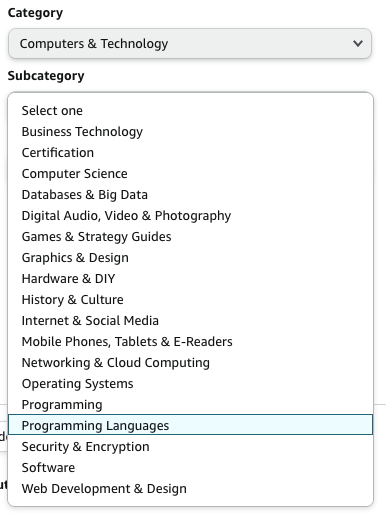This screenshot has width=386, height=515.
Task: Choose highlighted Programming Languages option
Action: click(x=190, y=425)
